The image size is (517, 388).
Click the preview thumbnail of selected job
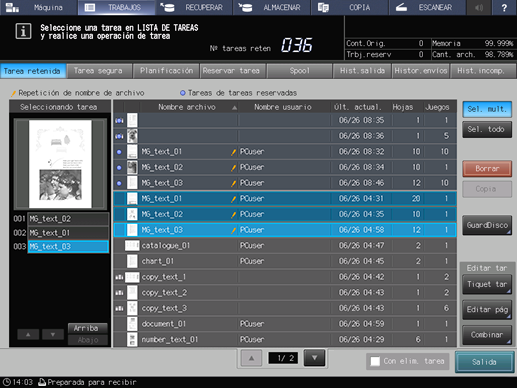tap(60, 164)
